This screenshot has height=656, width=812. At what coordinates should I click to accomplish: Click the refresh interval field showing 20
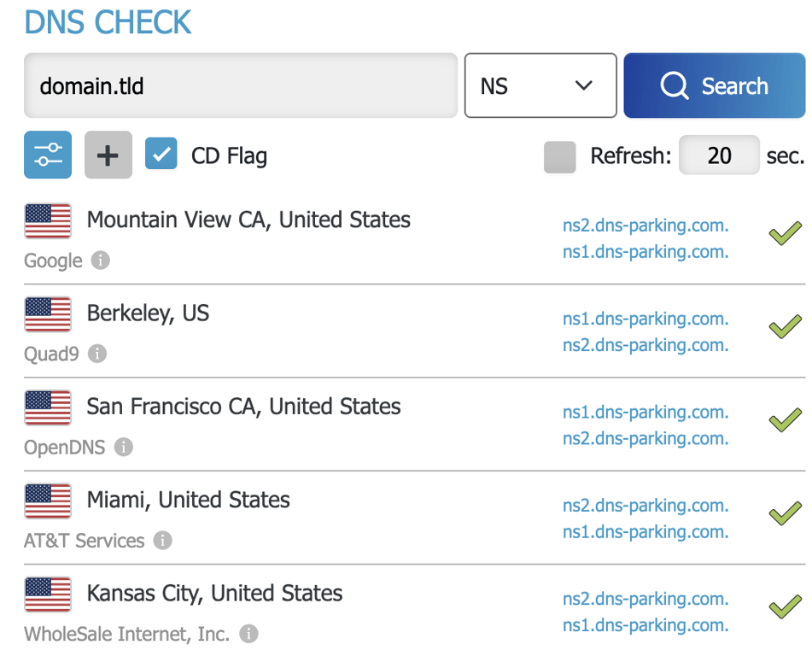click(x=719, y=155)
